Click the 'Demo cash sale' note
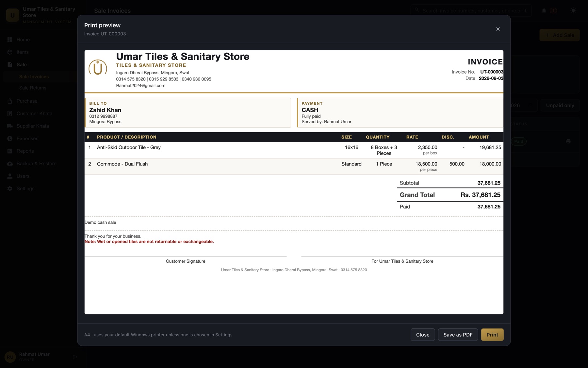 click(100, 222)
